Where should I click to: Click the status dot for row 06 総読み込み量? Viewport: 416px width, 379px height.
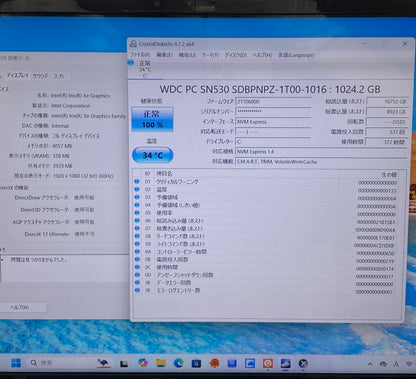tap(137, 221)
